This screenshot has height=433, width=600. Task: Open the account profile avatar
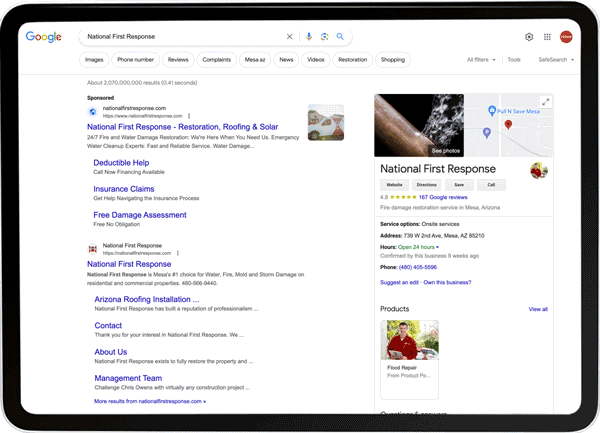coord(566,37)
